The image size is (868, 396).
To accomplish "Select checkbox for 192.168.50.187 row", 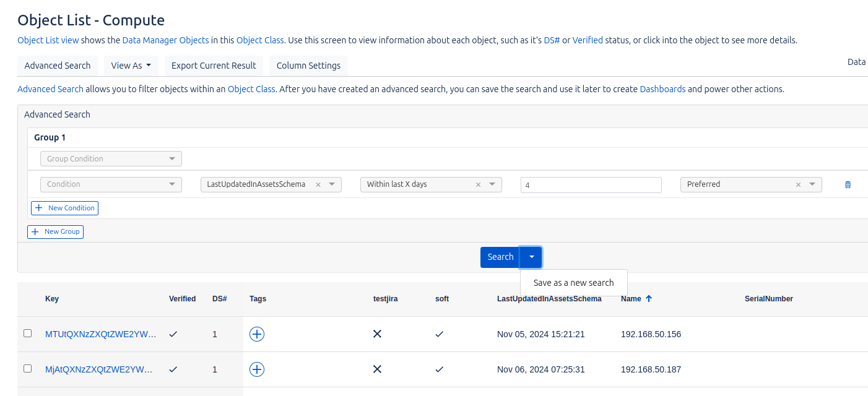I will 27,369.
